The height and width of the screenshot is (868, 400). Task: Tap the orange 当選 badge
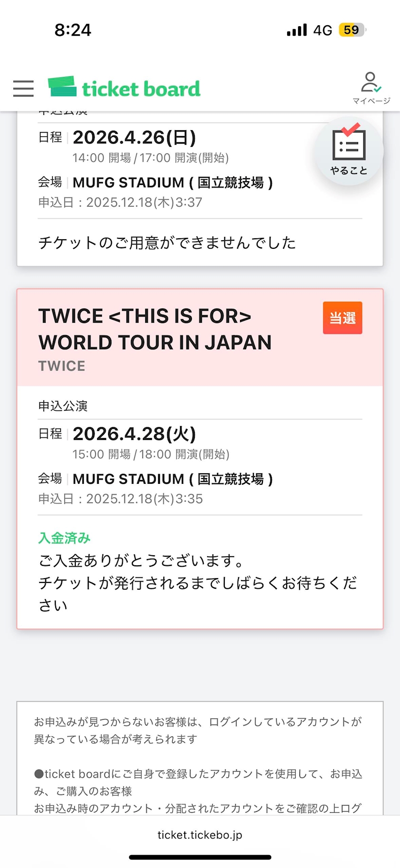[x=342, y=317]
